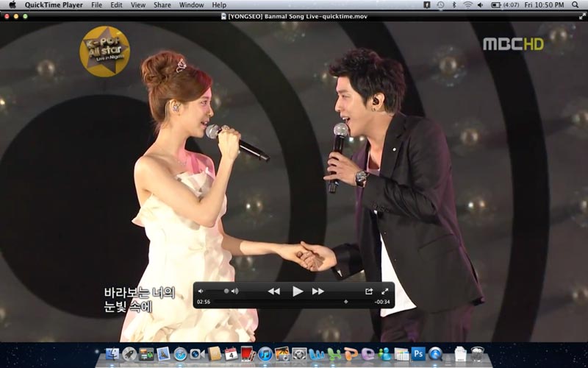Open the Wi-Fi status menu

(467, 5)
